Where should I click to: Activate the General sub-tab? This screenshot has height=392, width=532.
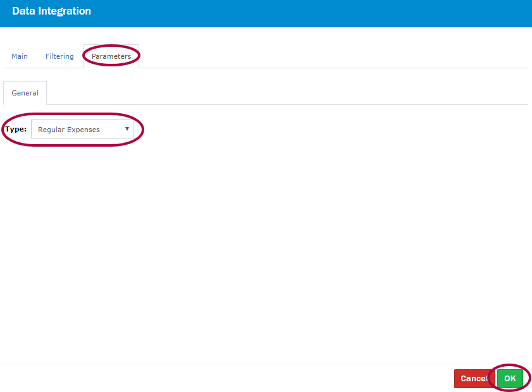25,93
